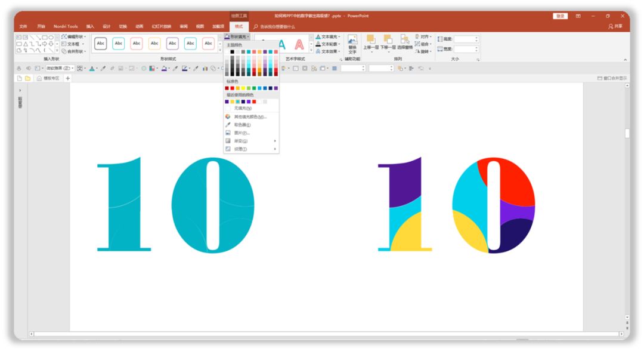Open the 模板专区 (Template Zone) tab
The width and height of the screenshot is (644, 351).
[48, 78]
